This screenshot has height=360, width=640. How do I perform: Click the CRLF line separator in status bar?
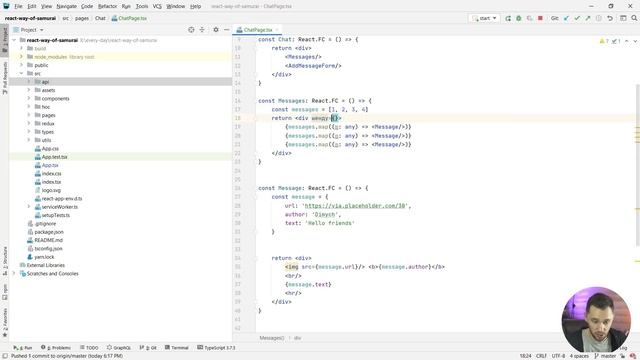point(541,356)
